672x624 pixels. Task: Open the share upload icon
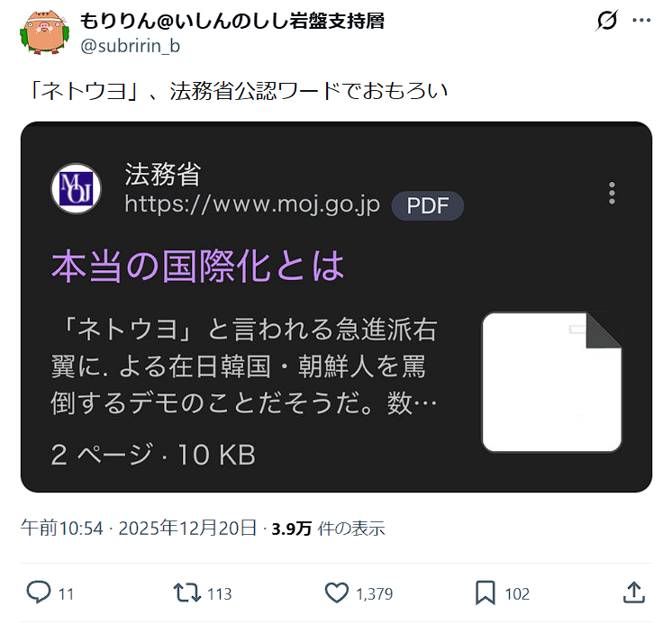pyautogui.click(x=634, y=592)
